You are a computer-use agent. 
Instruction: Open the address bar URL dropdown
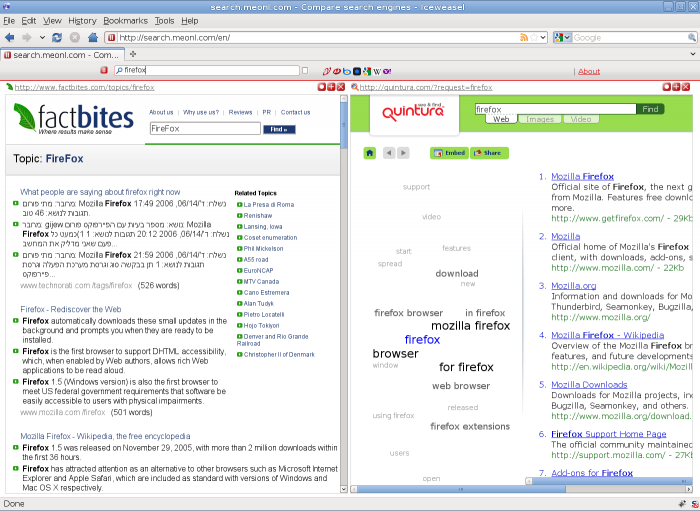pyautogui.click(x=543, y=37)
